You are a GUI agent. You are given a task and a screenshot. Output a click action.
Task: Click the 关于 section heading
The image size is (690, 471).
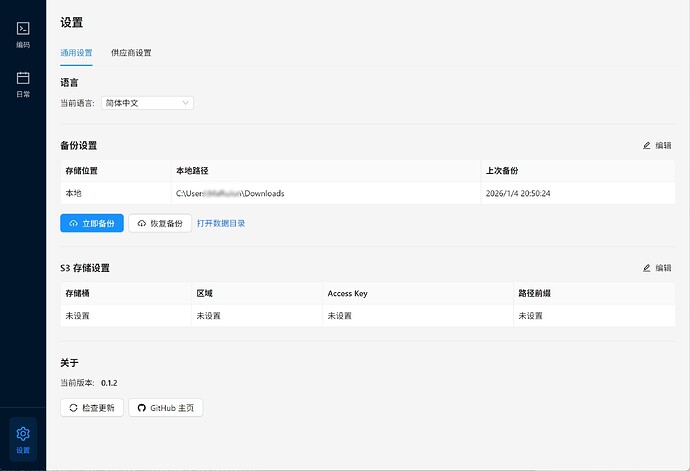tap(69, 363)
